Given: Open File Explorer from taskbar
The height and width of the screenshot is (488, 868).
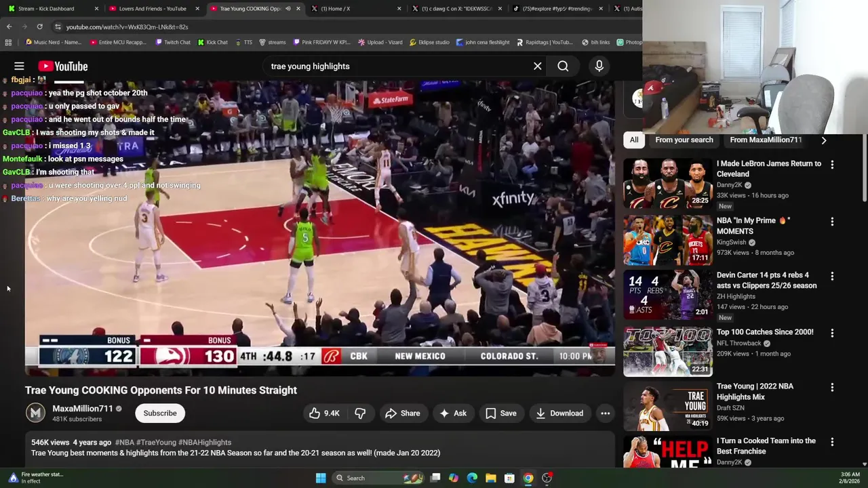Looking at the screenshot, I should click(x=490, y=478).
